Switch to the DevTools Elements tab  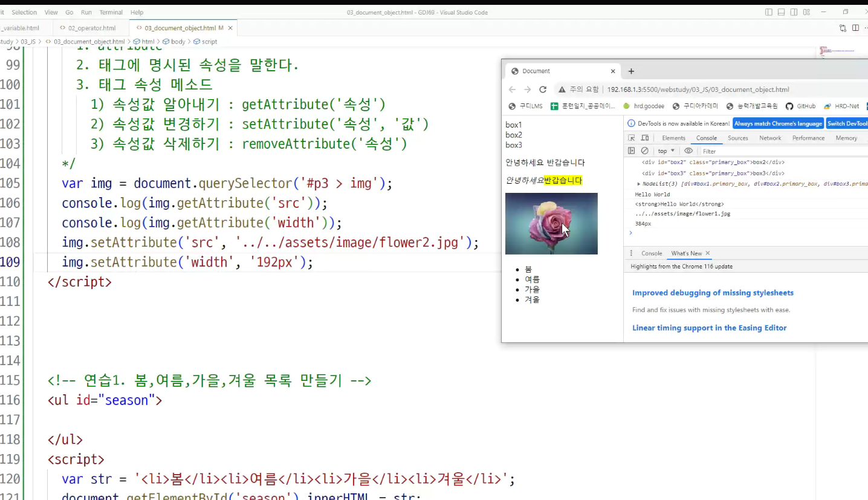(x=673, y=138)
